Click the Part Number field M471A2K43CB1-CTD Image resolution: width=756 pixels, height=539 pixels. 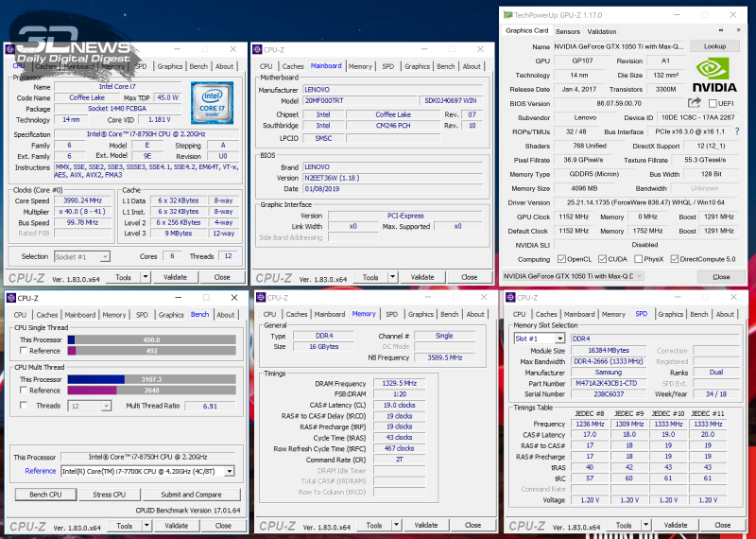[x=609, y=383]
